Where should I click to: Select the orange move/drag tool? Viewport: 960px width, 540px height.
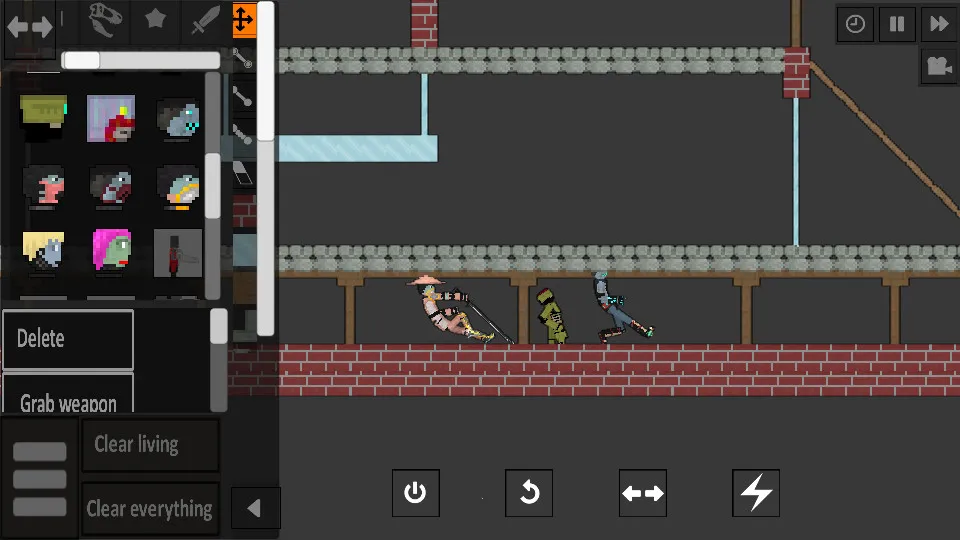[x=243, y=19]
